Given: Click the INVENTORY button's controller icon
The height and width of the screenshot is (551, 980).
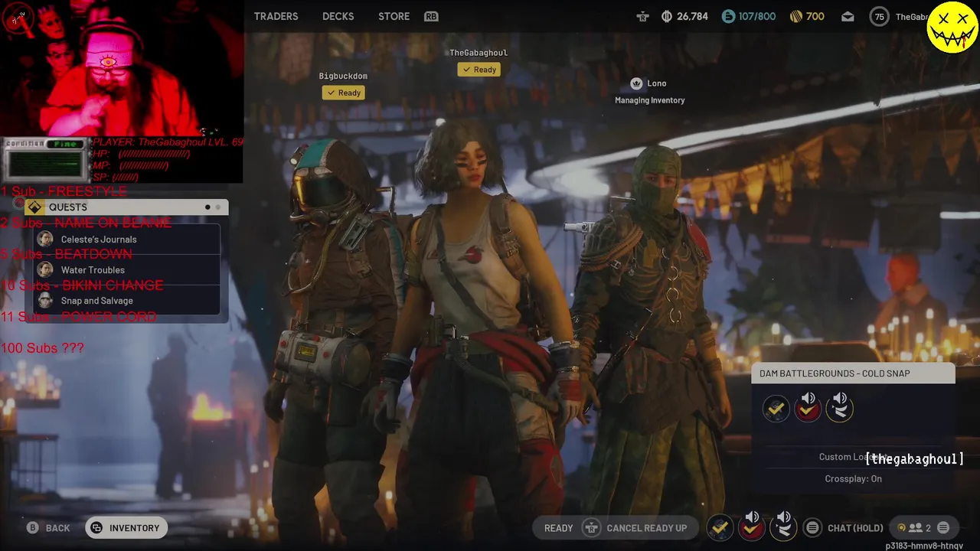Looking at the screenshot, I should (x=96, y=528).
